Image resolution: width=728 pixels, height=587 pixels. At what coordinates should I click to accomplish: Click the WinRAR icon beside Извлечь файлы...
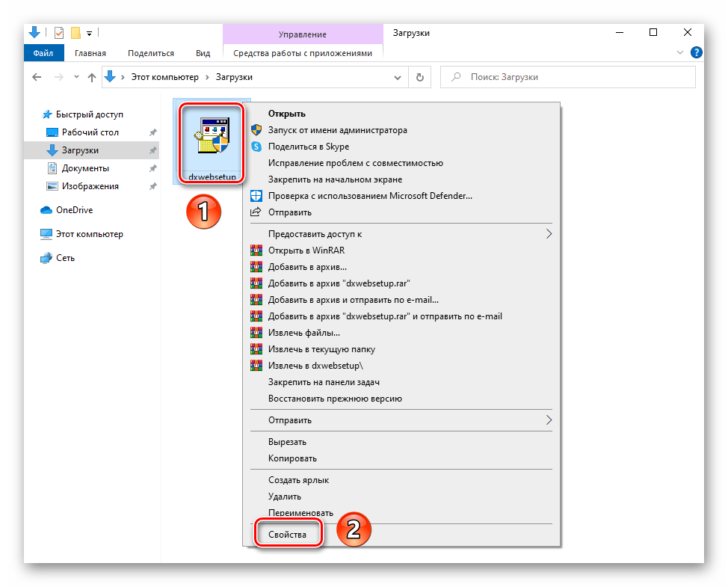(x=256, y=333)
